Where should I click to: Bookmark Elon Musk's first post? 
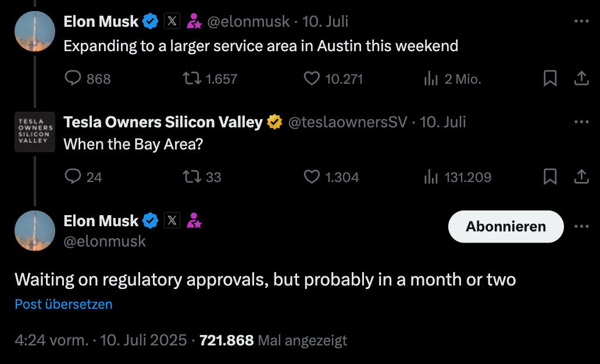click(x=550, y=78)
